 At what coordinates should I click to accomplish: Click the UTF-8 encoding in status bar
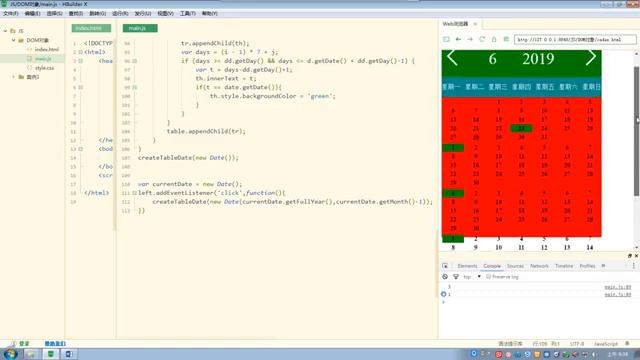click(577, 344)
